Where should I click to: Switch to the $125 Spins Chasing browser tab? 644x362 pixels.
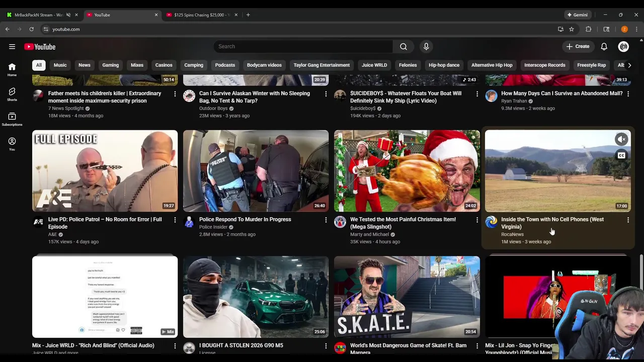(201, 15)
